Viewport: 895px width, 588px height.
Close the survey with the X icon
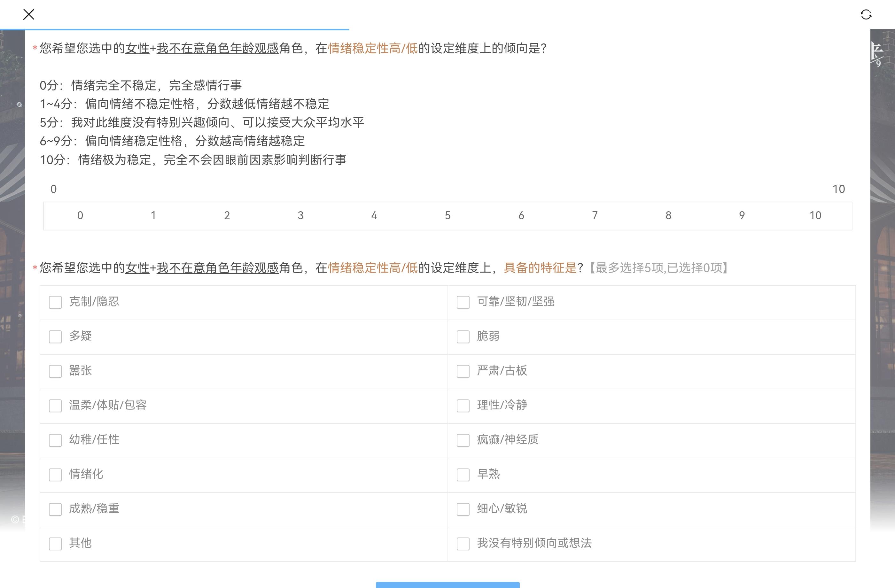pyautogui.click(x=28, y=15)
